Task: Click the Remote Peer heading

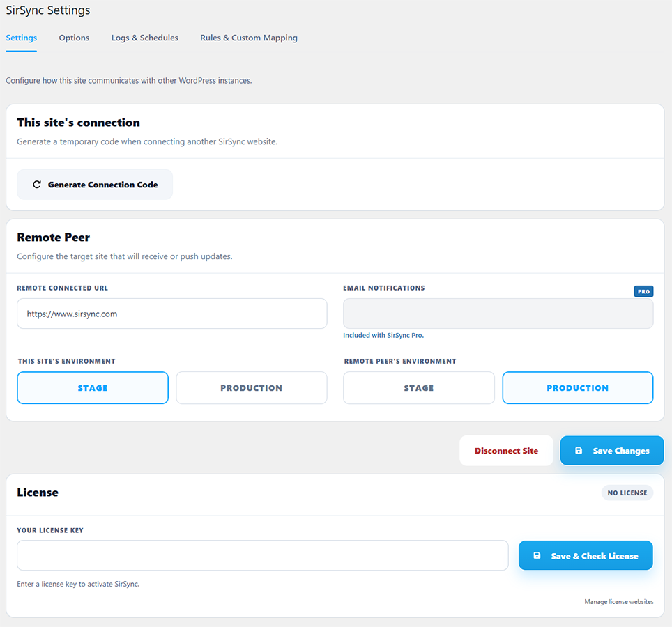Action: [x=54, y=238]
